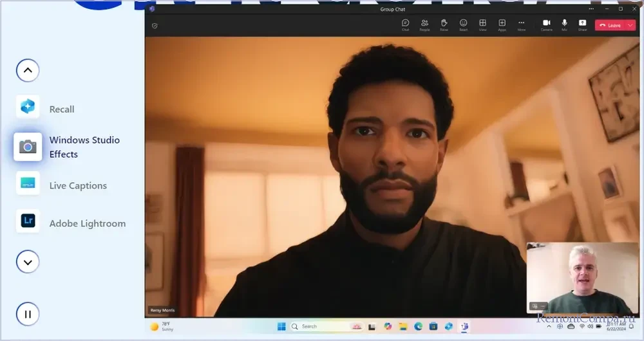Open the Chat panel in Teams

pos(405,24)
